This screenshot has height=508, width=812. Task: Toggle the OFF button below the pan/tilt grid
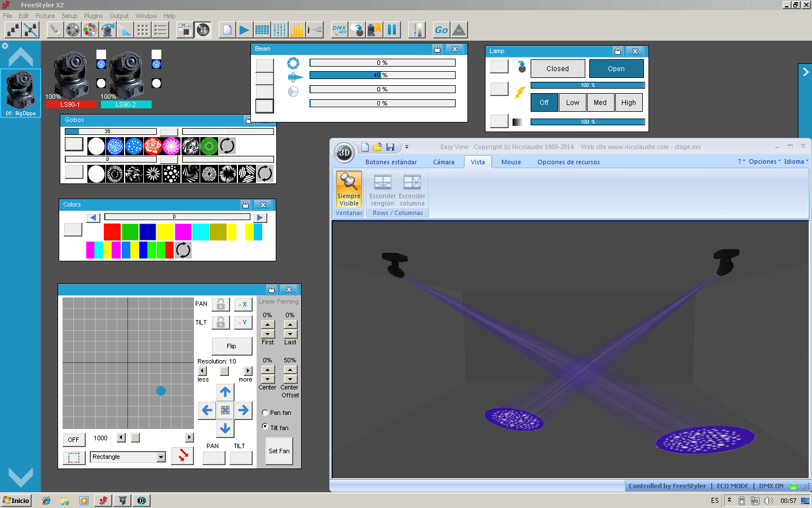point(74,440)
